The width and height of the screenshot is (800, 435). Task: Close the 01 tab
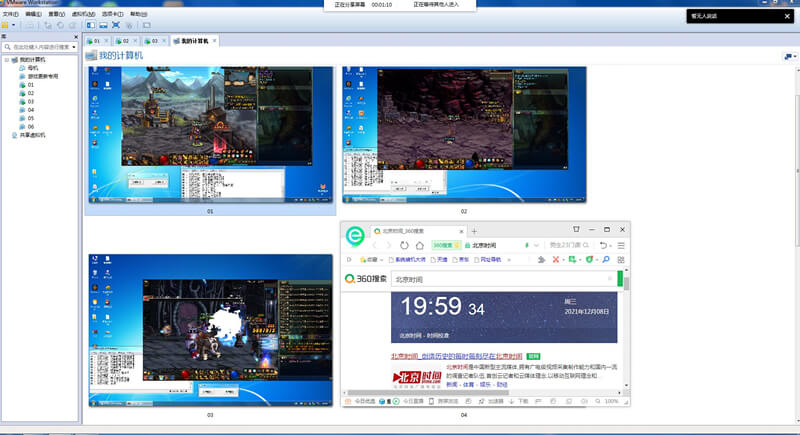pos(106,41)
